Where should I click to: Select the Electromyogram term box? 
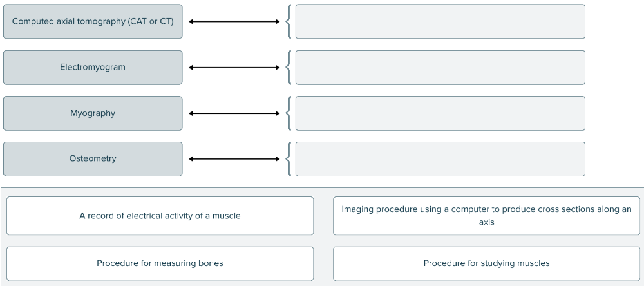pos(93,67)
